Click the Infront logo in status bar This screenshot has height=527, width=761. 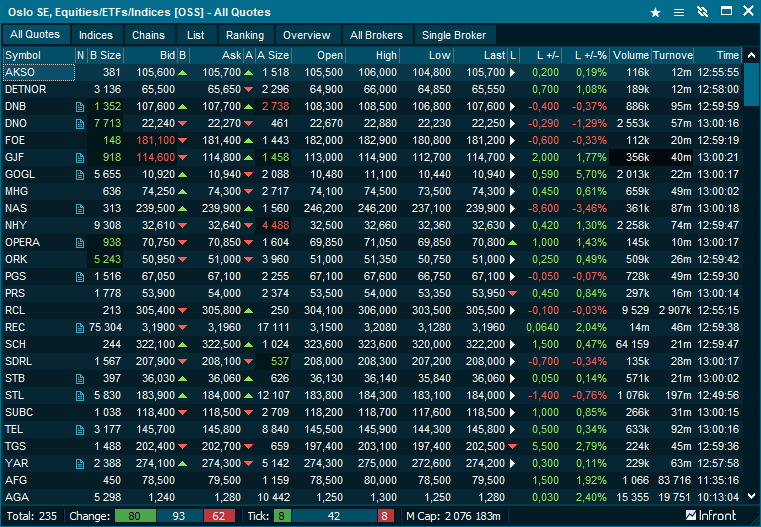tap(711, 516)
